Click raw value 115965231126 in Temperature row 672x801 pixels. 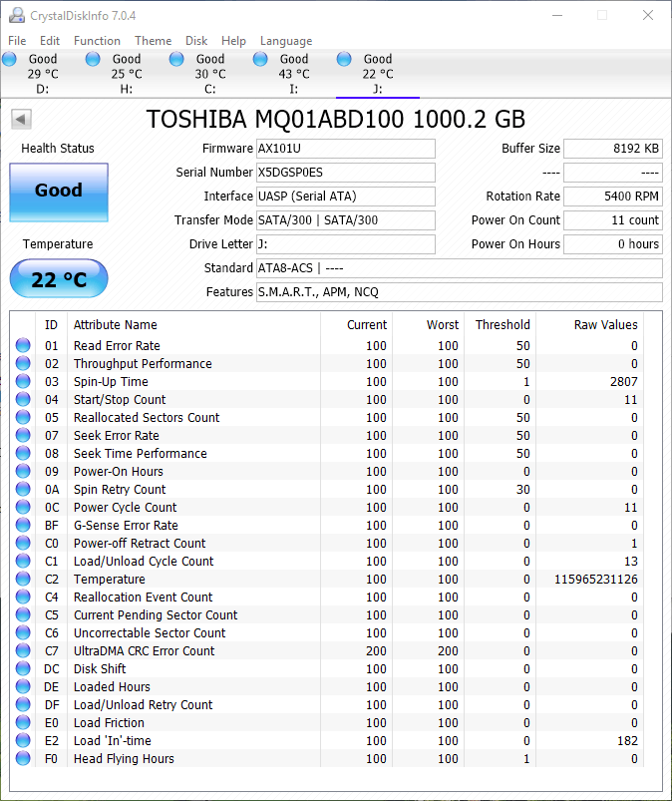coord(596,580)
